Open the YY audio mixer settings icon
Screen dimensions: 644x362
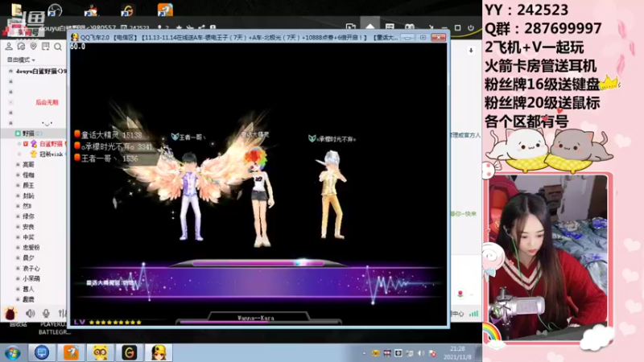(x=62, y=314)
